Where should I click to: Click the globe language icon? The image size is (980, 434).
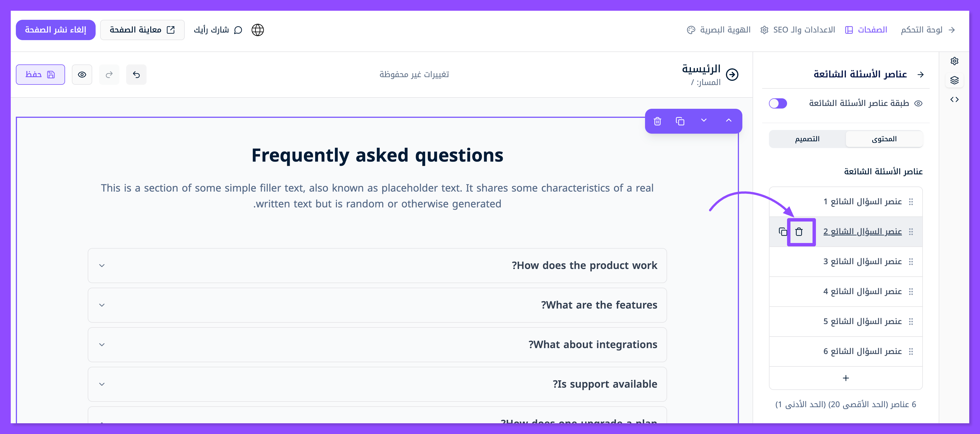coord(257,30)
